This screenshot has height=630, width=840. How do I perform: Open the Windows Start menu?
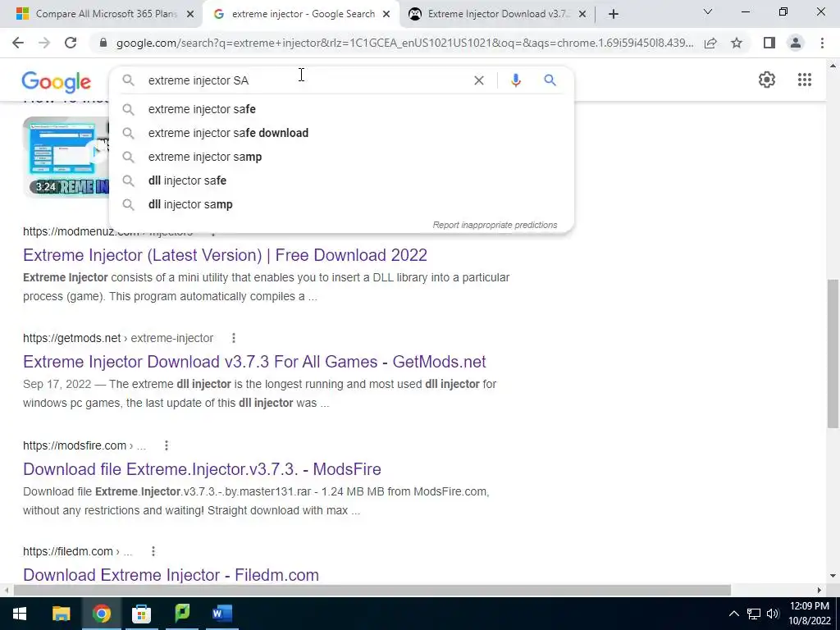click(x=20, y=614)
